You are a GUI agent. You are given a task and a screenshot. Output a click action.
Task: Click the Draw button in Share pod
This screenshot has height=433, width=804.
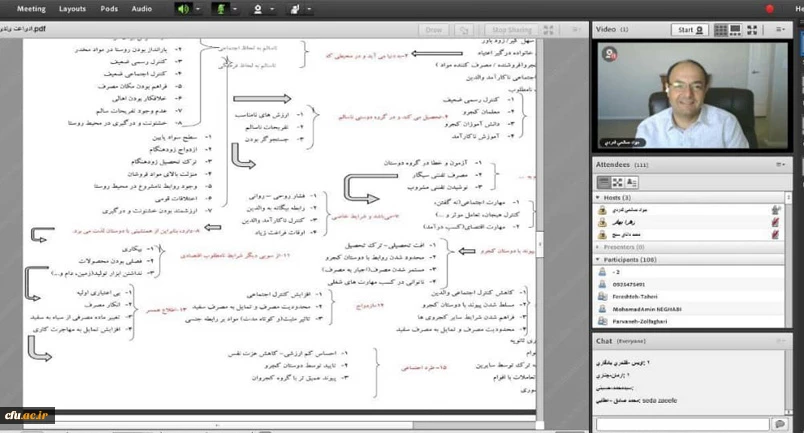tap(434, 30)
